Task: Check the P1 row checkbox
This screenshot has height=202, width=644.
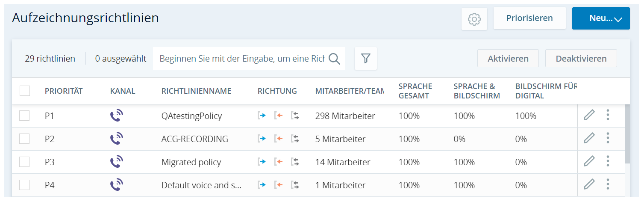Action: coord(24,116)
